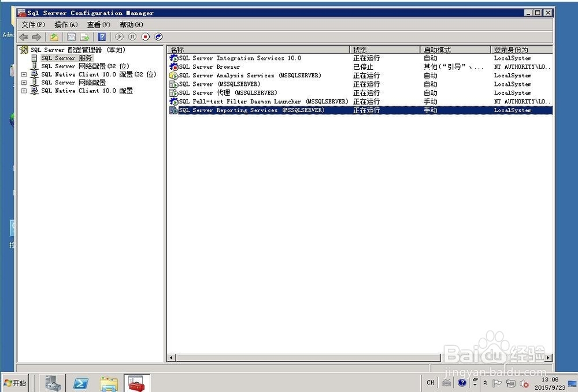Click the Integration Services service icon
578x392 pixels.
point(173,58)
